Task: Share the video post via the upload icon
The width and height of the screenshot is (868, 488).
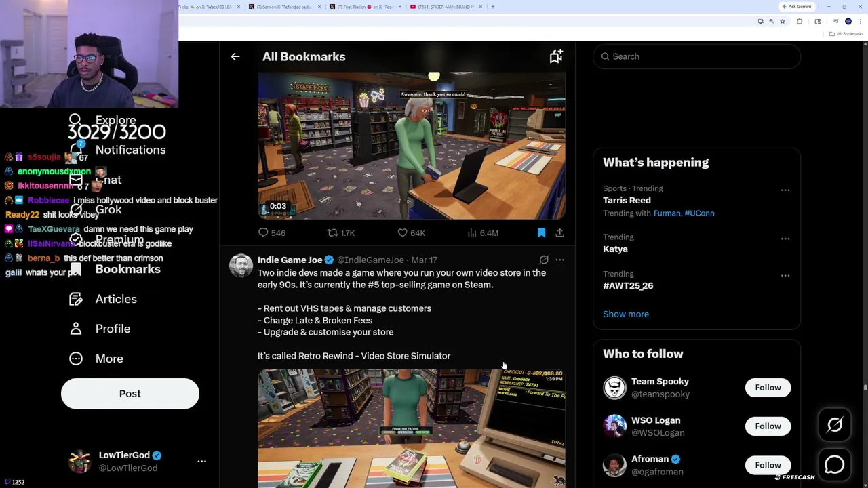Action: (559, 233)
